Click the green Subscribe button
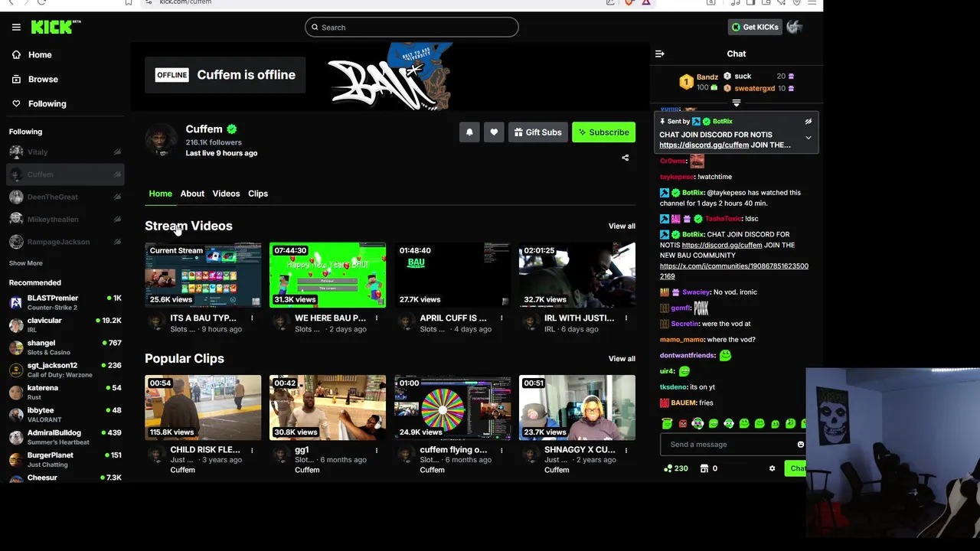980x551 pixels. (x=603, y=132)
